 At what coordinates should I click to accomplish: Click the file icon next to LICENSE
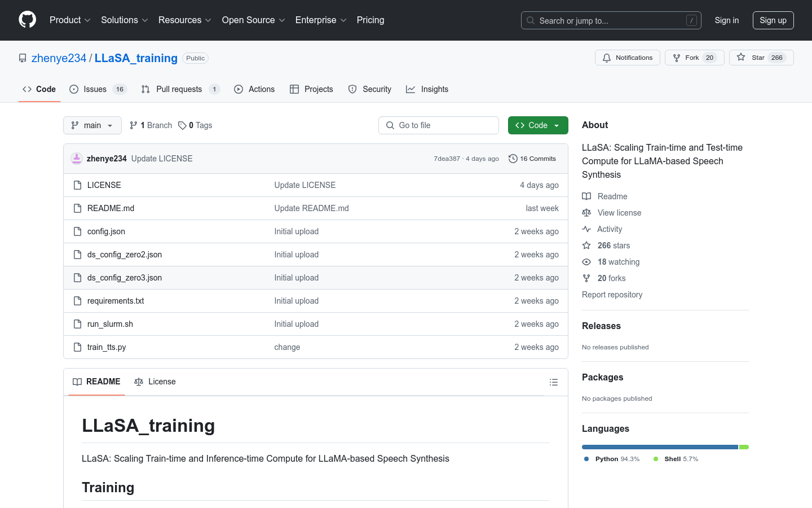[x=78, y=185]
